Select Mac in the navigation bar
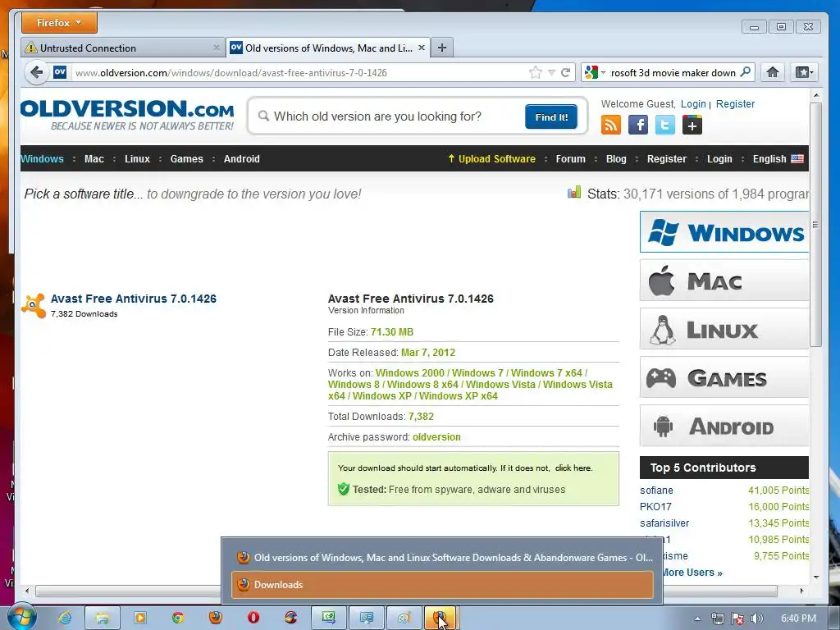Screen dimensions: 840x630 (94, 158)
